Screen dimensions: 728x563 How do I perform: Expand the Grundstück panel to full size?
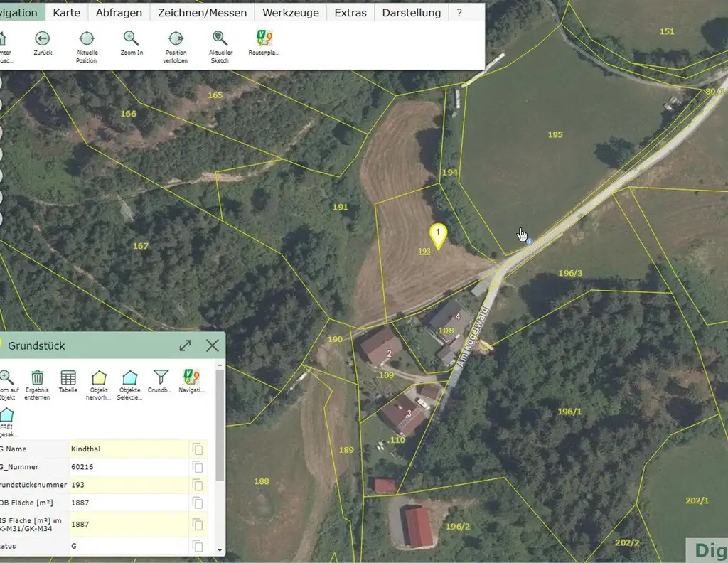click(x=186, y=345)
